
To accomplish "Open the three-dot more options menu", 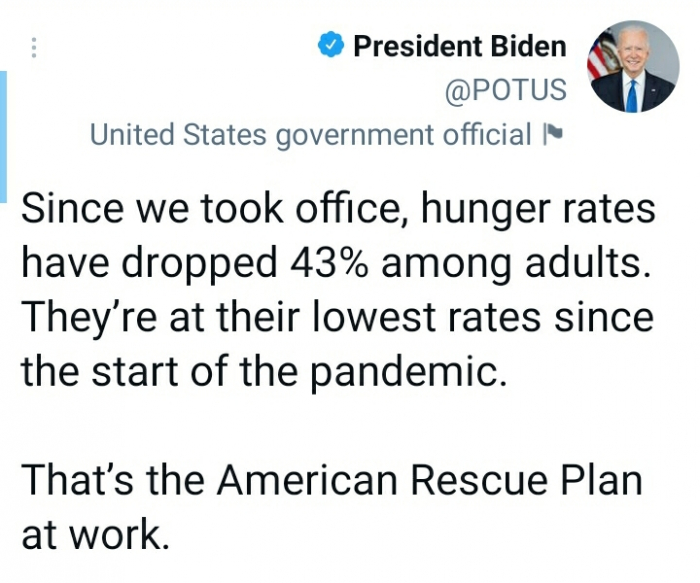I will click(33, 48).
